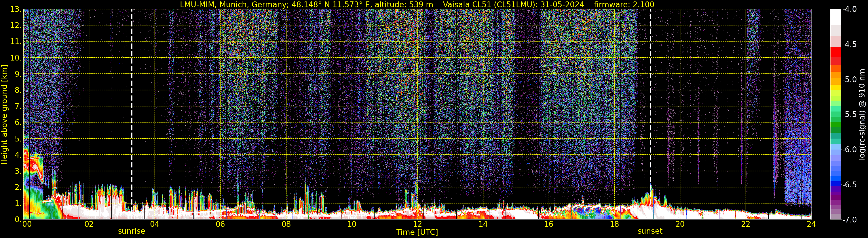Image resolution: width=868 pixels, height=238 pixels.
Task: Click the red segment of the colorbar
Action: point(836,52)
